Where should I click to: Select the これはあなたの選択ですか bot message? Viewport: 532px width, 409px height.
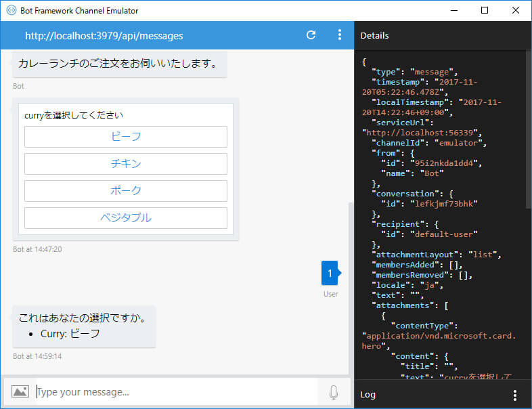tap(84, 326)
